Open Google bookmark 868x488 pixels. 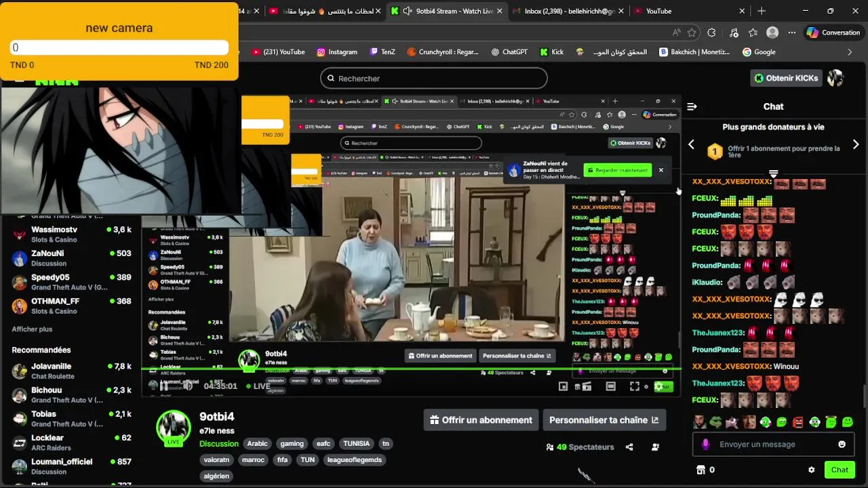point(759,52)
